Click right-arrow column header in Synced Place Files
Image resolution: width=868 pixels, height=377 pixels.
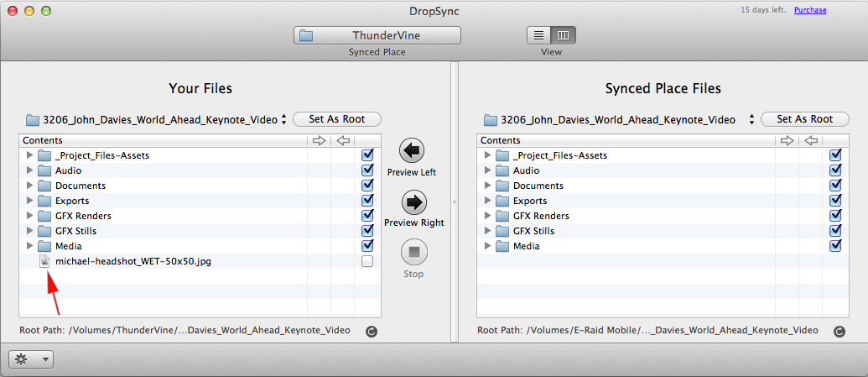[x=787, y=141]
